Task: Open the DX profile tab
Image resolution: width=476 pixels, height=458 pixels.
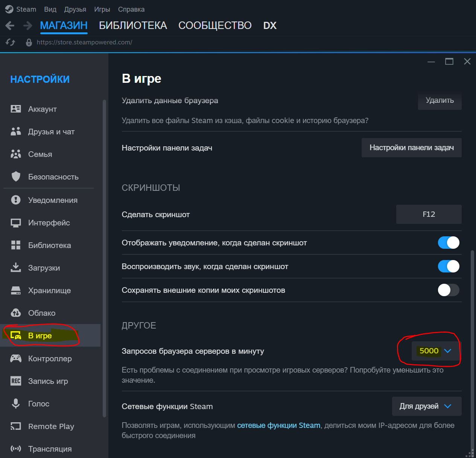Action: coord(270,26)
